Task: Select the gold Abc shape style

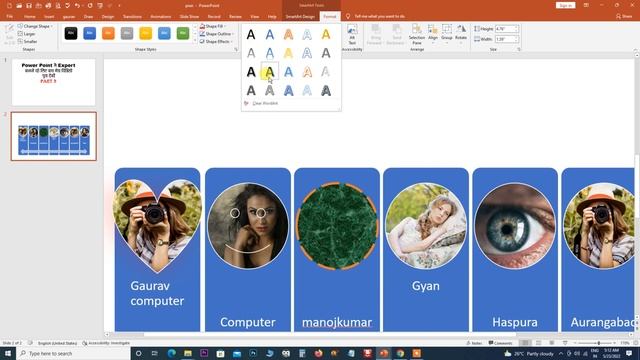Action: pyautogui.click(x=146, y=33)
